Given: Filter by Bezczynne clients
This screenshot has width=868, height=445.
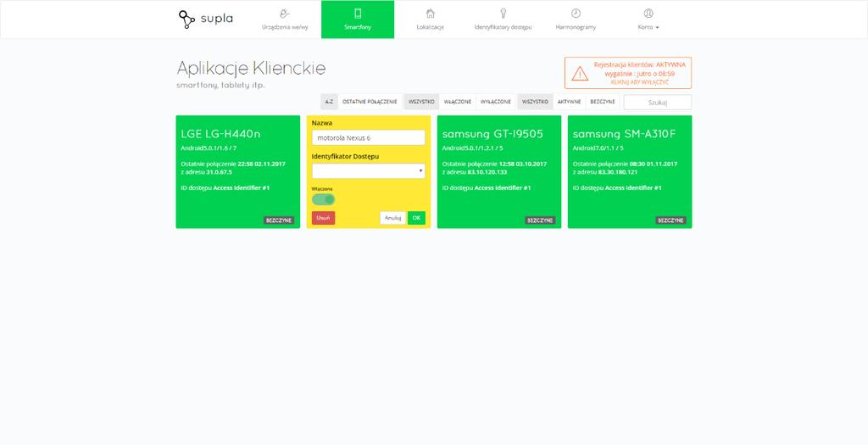Looking at the screenshot, I should 603,102.
